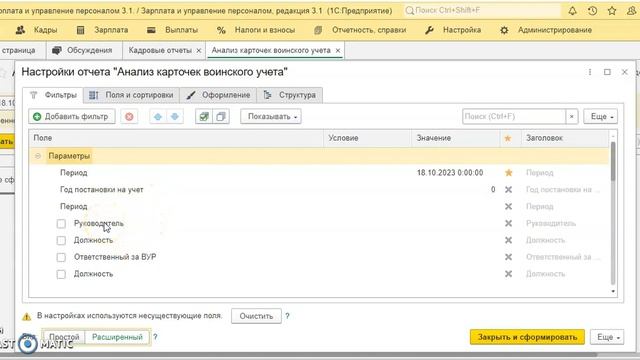
Task: Click the warning triangle icon
Action: 27,316
